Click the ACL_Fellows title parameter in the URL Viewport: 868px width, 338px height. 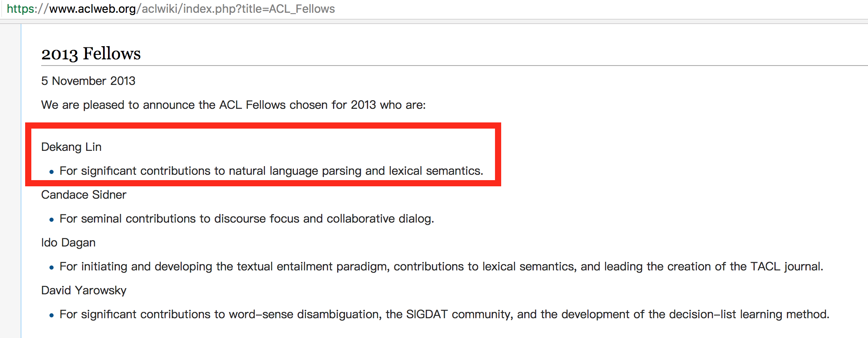(302, 9)
